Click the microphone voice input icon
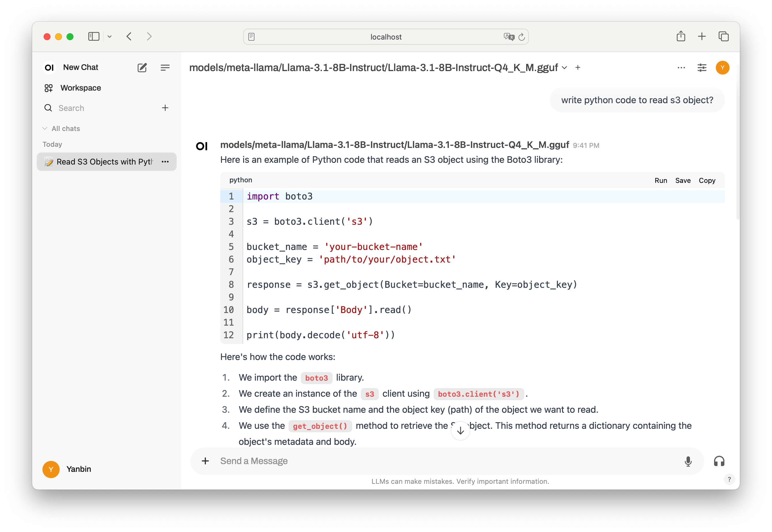 coord(688,461)
